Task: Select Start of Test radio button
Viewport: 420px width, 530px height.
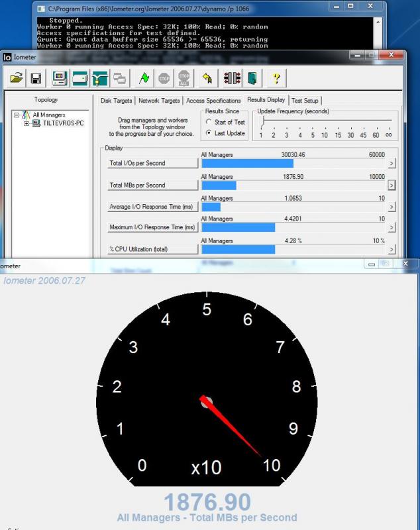Action: [x=209, y=122]
